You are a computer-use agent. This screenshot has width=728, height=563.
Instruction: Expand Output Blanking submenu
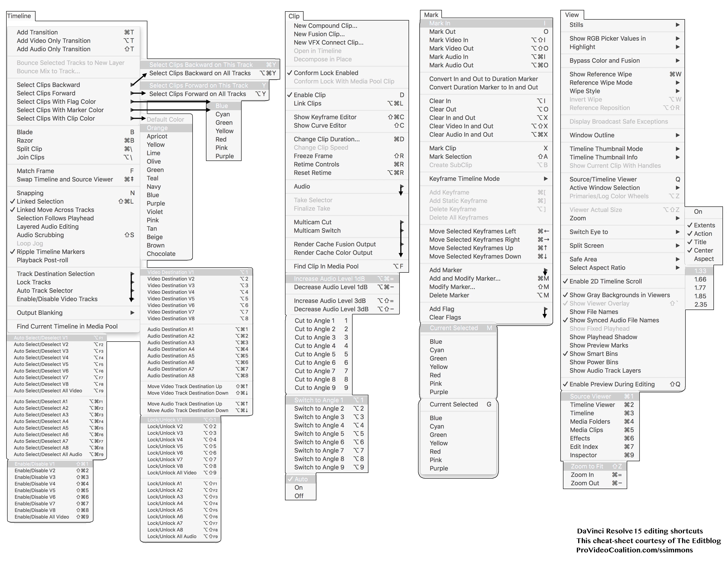point(74,312)
